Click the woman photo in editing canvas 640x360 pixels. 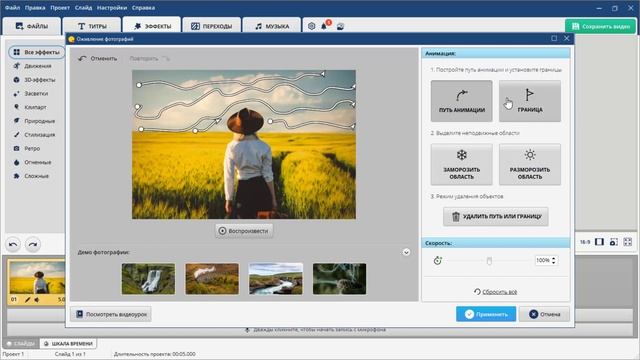[244, 144]
